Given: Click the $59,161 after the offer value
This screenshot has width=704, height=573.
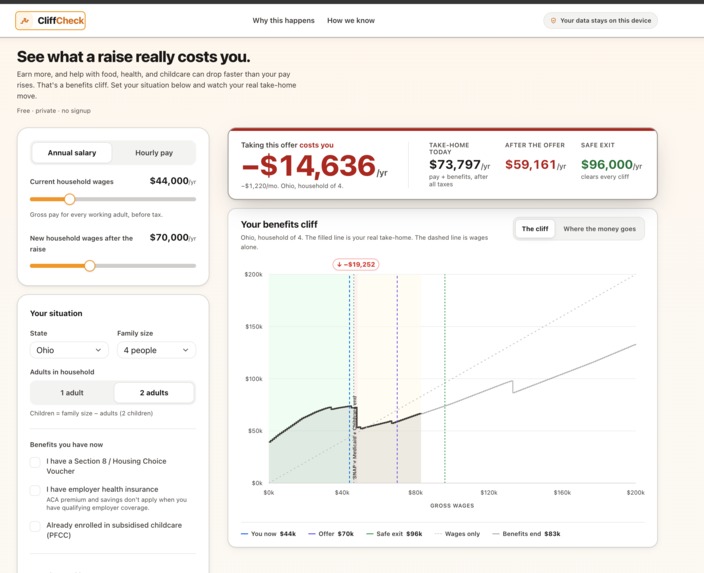Looking at the screenshot, I should (535, 165).
